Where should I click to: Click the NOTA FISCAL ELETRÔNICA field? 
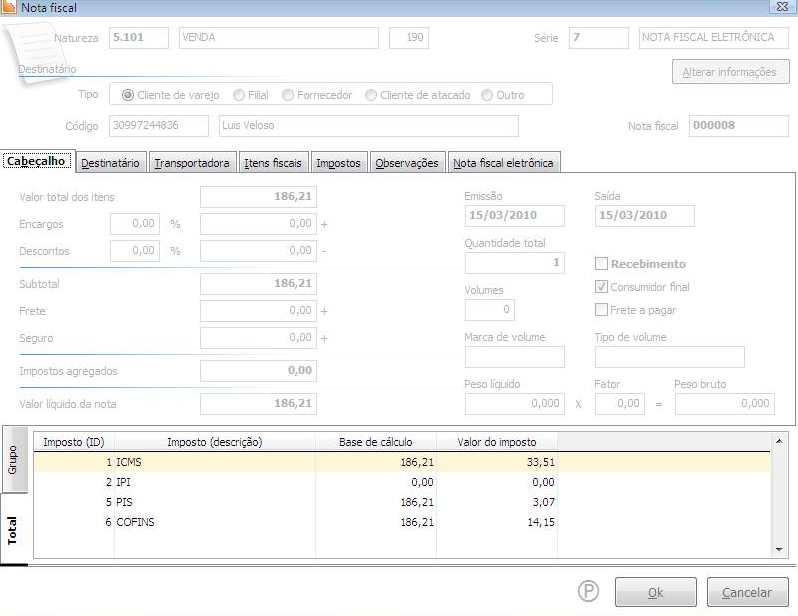(714, 38)
